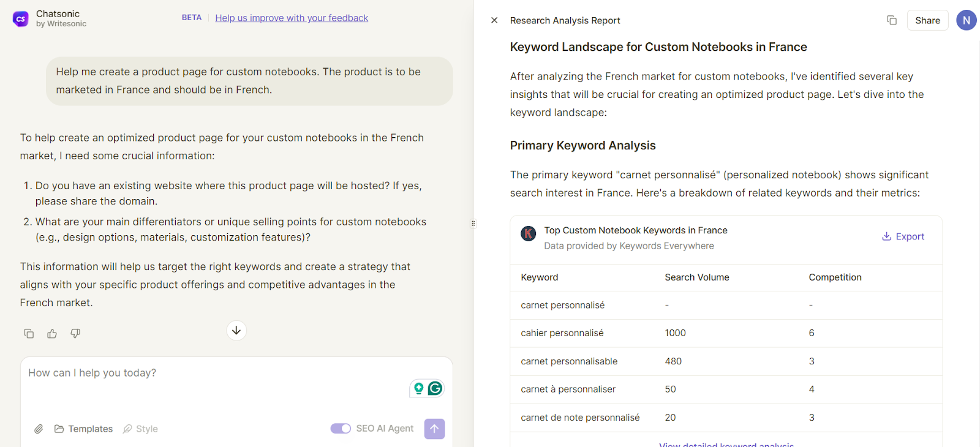The image size is (980, 447).
Task: Click the Competition column header
Action: click(x=835, y=277)
